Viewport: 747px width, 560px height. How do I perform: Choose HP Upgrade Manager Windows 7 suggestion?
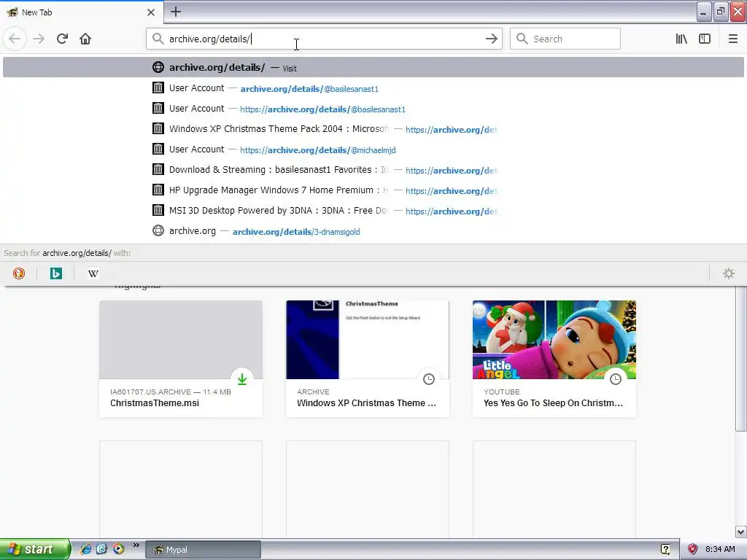coord(373,190)
